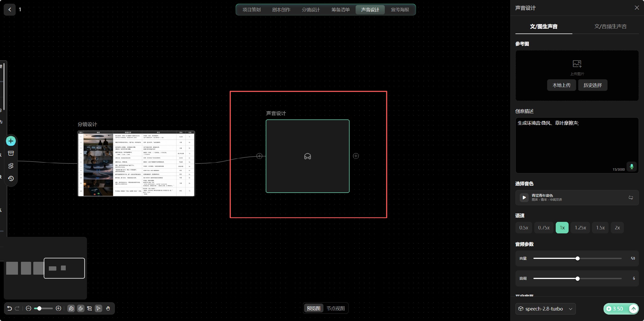Click the green plus add-node button

coord(11,141)
